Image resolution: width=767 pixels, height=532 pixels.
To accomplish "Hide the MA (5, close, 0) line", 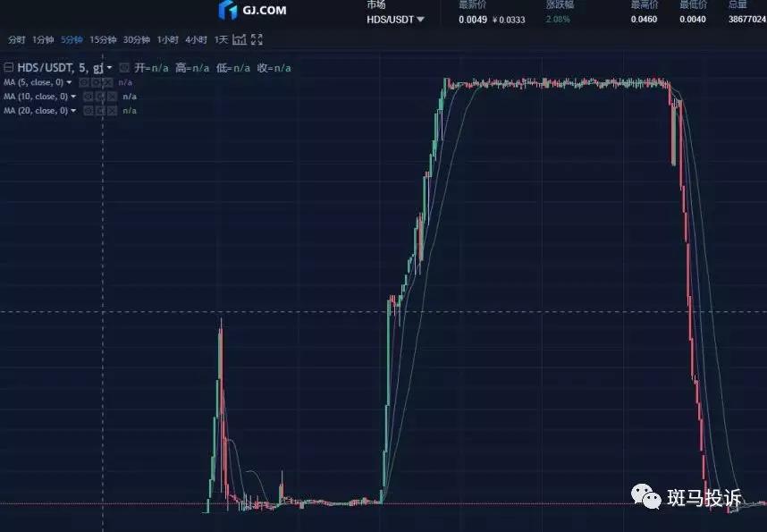I will [x=84, y=82].
